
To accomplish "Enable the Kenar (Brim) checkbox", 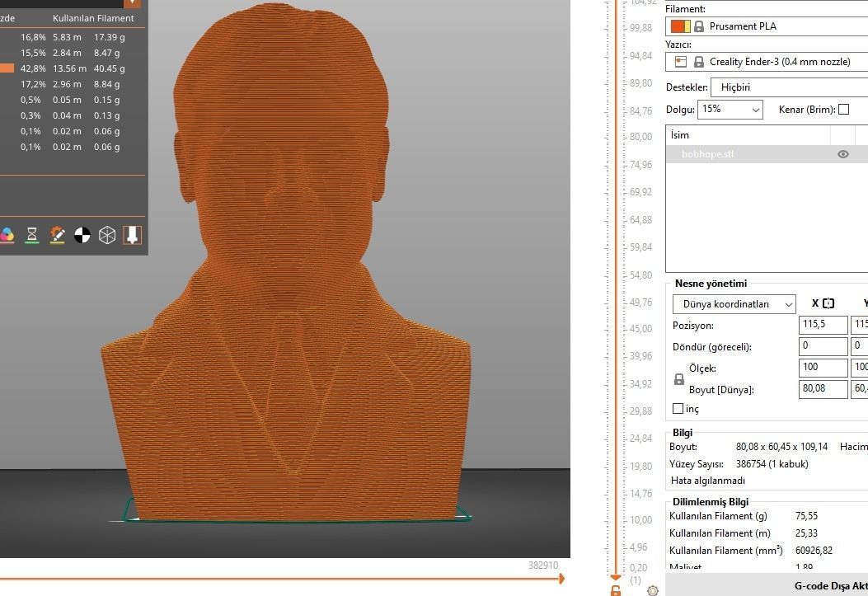I will click(843, 110).
